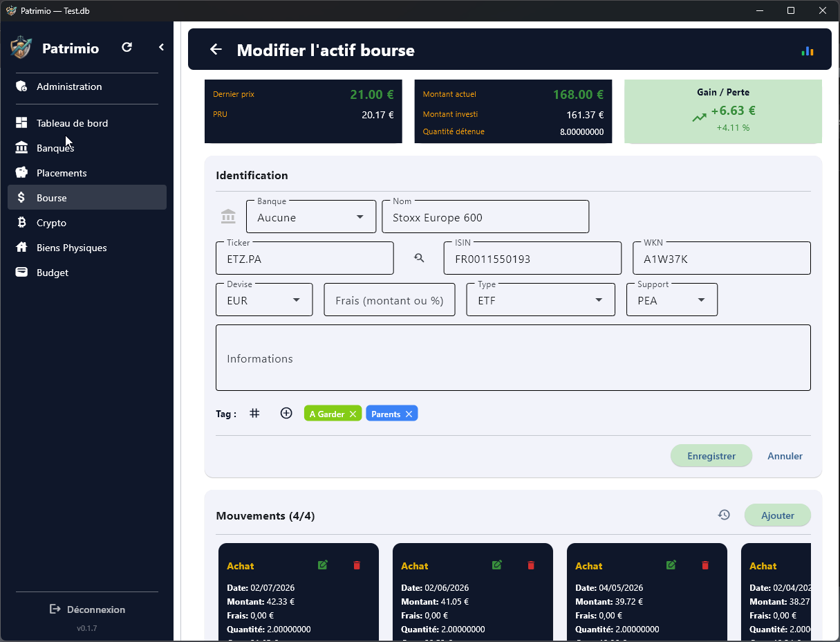Edit the Achat movement dated 02/07/2026
Image resolution: width=840 pixels, height=642 pixels.
click(322, 565)
